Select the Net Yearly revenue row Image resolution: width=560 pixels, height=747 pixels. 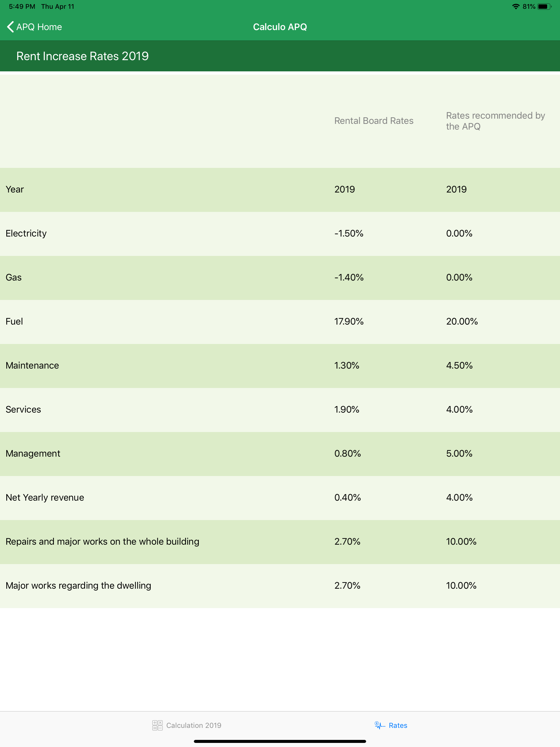click(280, 498)
